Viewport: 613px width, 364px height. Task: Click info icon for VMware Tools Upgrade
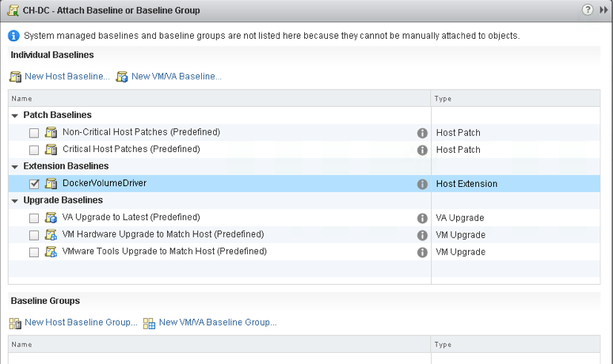(422, 252)
